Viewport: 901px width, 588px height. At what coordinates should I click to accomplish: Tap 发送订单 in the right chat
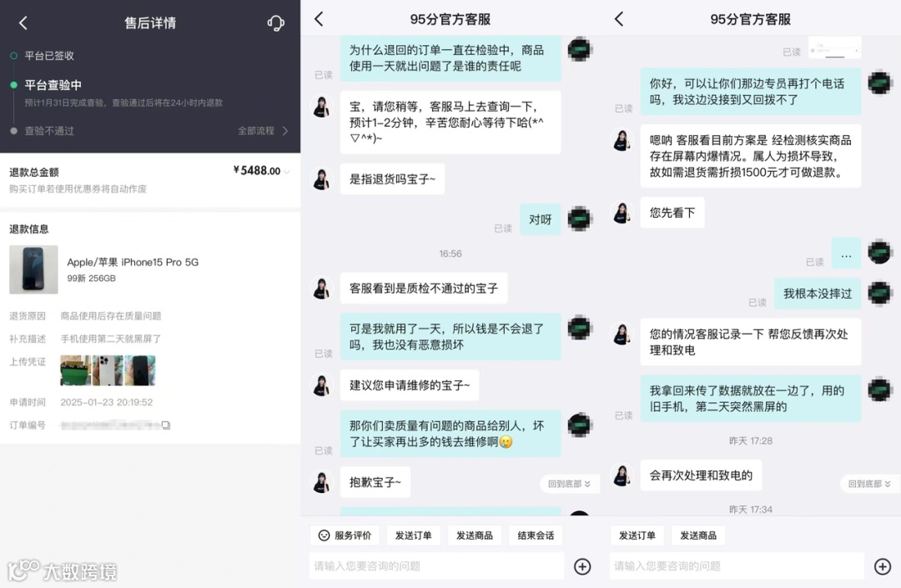pos(637,535)
